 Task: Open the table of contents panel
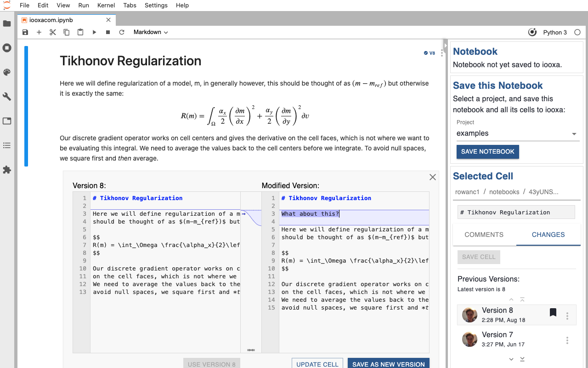(7, 145)
